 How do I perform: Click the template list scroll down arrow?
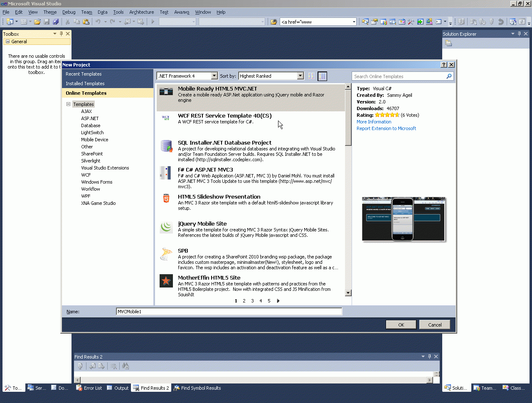(348, 293)
